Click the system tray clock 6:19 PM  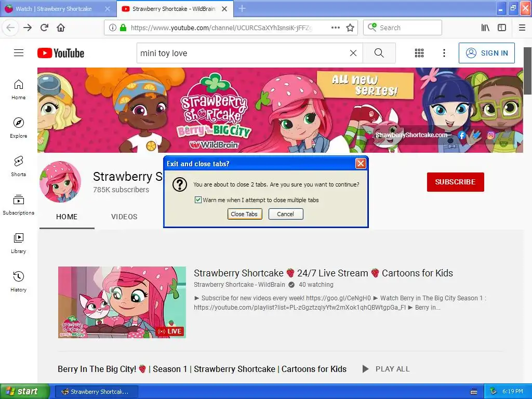[x=513, y=391]
